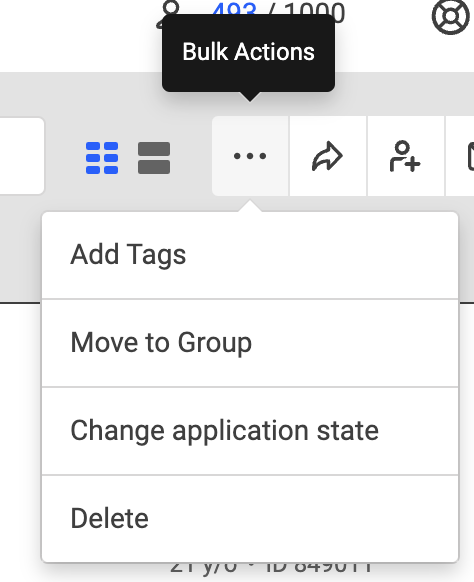Image resolution: width=474 pixels, height=582 pixels.
Task: Open the help lifebuoy icon
Action: [451, 16]
